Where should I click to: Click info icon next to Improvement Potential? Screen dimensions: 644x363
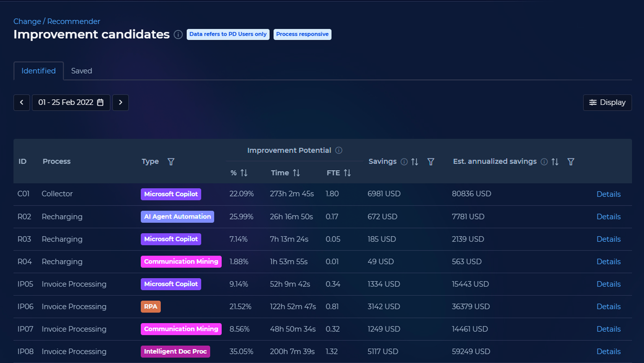(339, 150)
